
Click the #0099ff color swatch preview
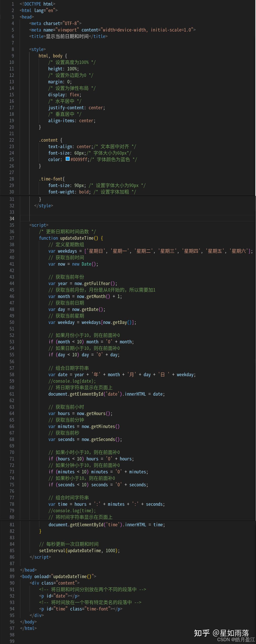67,159
